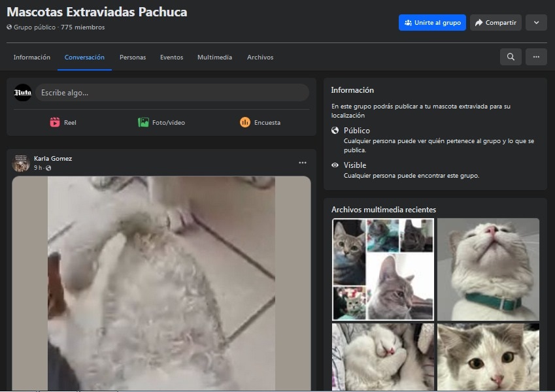Switch to the Personas tab

click(133, 57)
